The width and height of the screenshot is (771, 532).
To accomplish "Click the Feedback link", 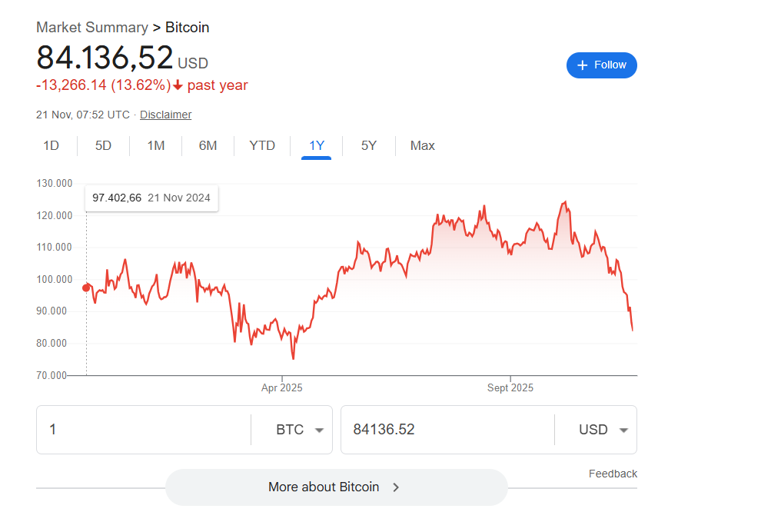I will pos(613,474).
